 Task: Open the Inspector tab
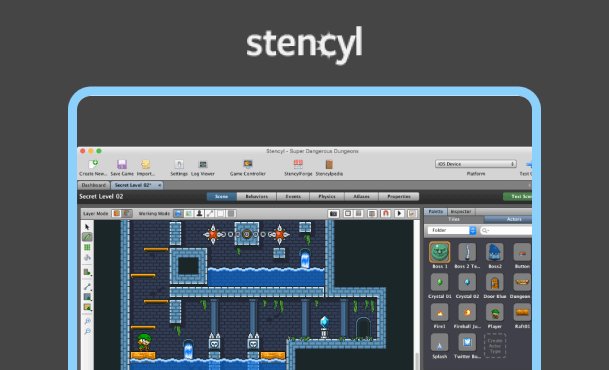click(461, 212)
